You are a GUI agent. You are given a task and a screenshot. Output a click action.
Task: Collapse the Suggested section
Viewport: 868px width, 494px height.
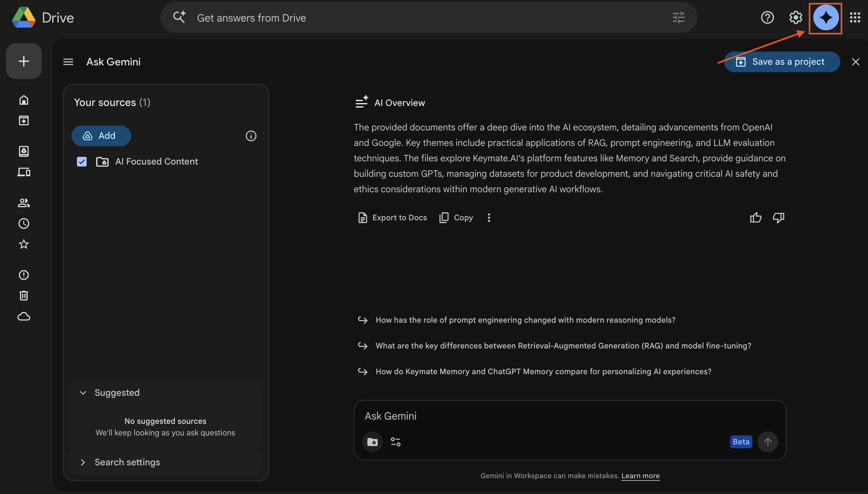click(83, 393)
